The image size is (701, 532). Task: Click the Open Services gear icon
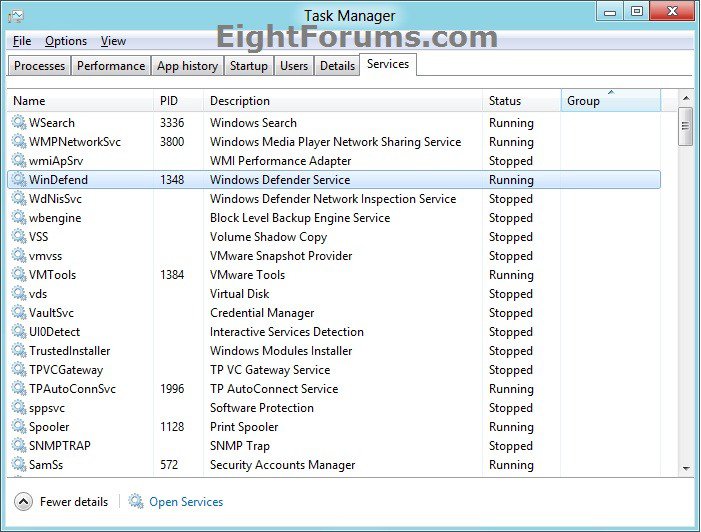[x=136, y=502]
